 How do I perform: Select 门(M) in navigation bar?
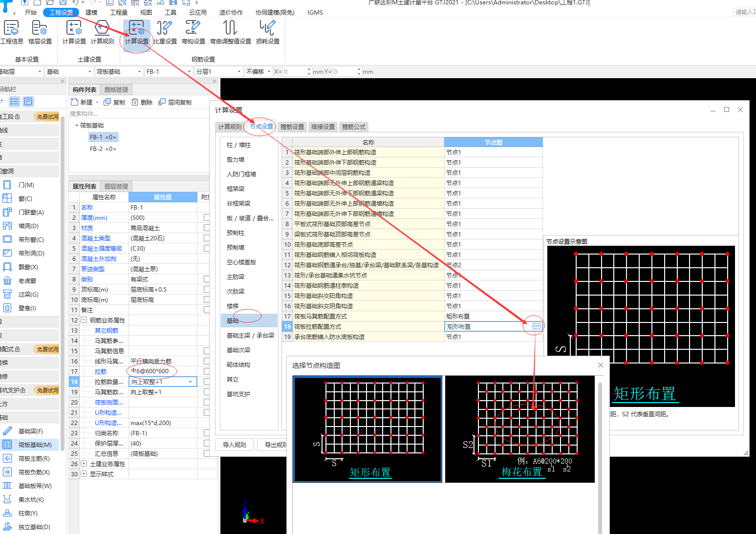[20, 185]
